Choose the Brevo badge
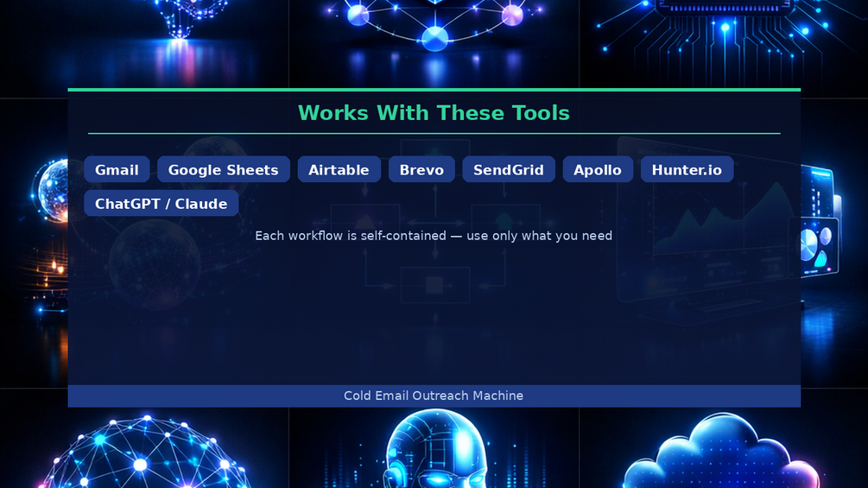Viewport: 868px width, 488px height. point(421,169)
